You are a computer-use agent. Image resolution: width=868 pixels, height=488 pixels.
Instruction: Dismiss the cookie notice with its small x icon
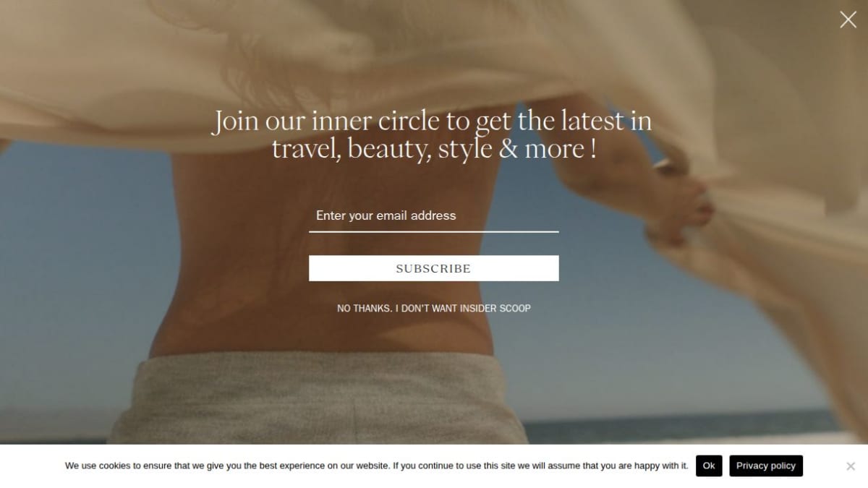[x=851, y=466]
